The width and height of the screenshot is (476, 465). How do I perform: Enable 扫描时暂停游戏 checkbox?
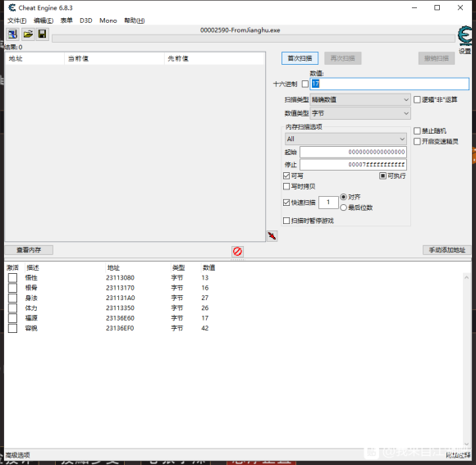click(x=286, y=221)
